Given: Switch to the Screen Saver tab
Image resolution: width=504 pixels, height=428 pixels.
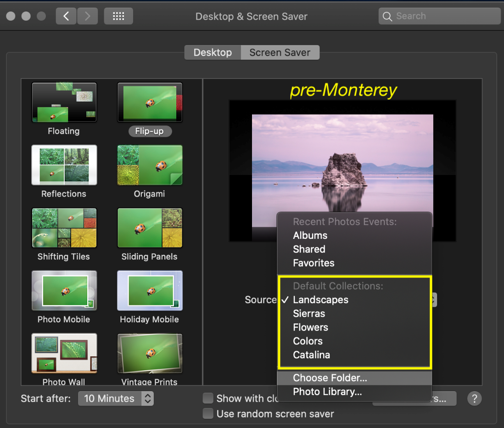Looking at the screenshot, I should click(280, 52).
